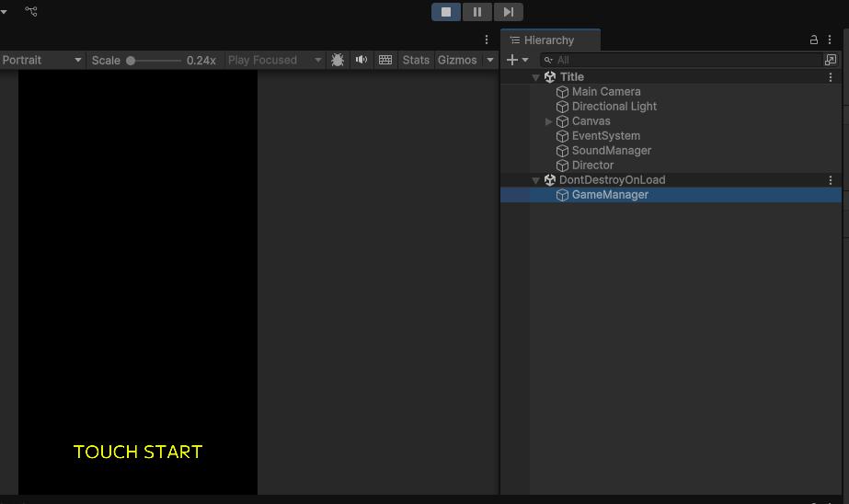
Task: Open the create object plus menu
Action: click(517, 60)
